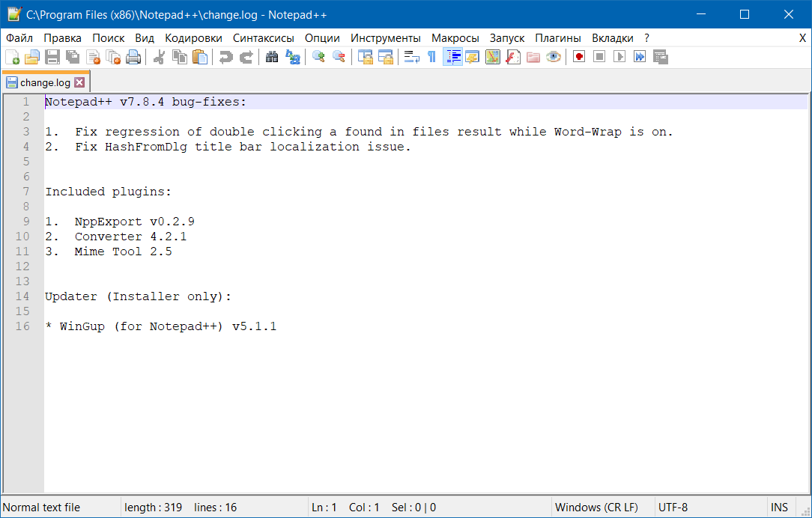
Task: Open the Плагины menu
Action: pos(558,38)
